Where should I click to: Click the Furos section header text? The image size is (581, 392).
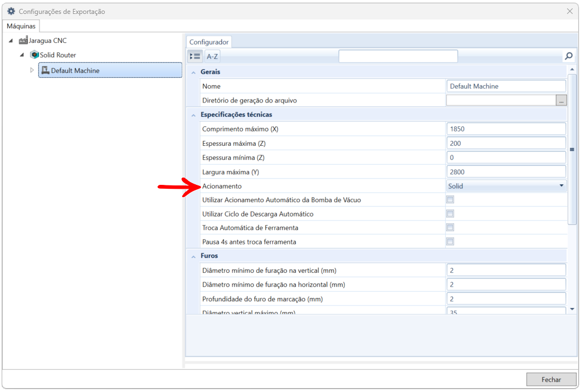(x=209, y=256)
